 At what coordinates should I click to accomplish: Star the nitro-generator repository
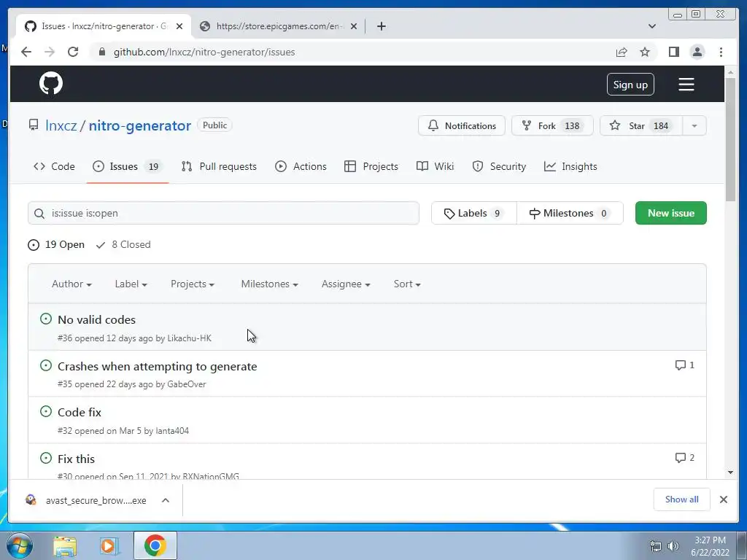pyautogui.click(x=640, y=125)
